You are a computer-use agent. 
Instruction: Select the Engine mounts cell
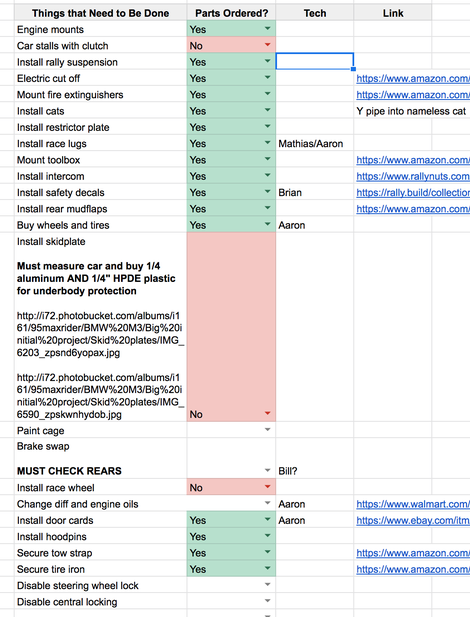point(100,29)
